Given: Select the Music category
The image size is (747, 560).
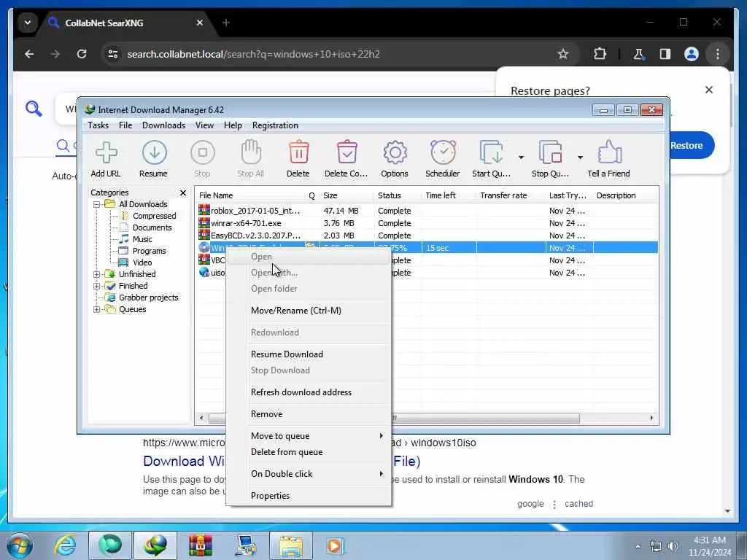Looking at the screenshot, I should point(142,239).
